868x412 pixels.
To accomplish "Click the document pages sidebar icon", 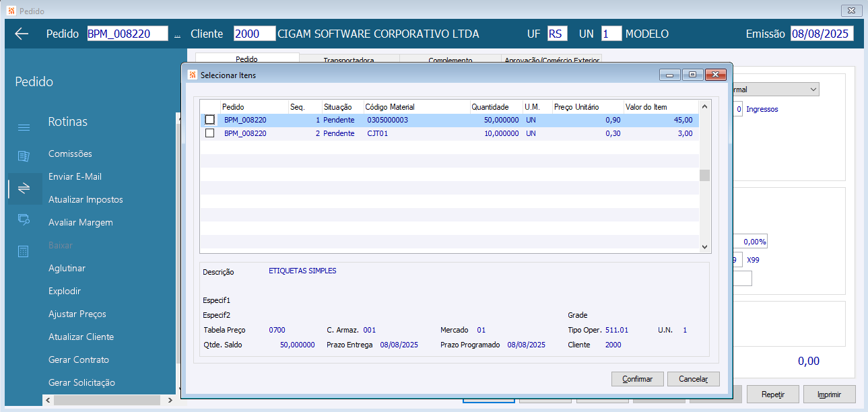I will (24, 156).
